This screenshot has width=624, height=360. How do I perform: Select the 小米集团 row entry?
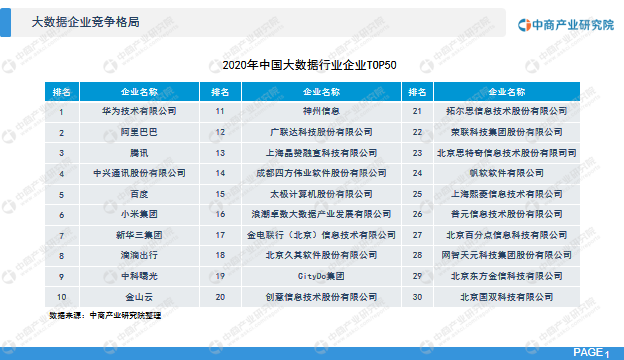click(139, 215)
